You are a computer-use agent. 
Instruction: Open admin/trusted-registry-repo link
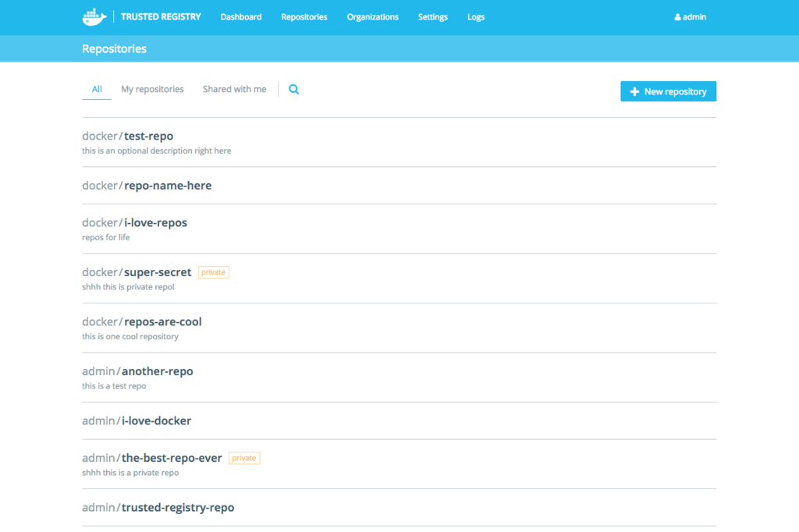point(158,508)
